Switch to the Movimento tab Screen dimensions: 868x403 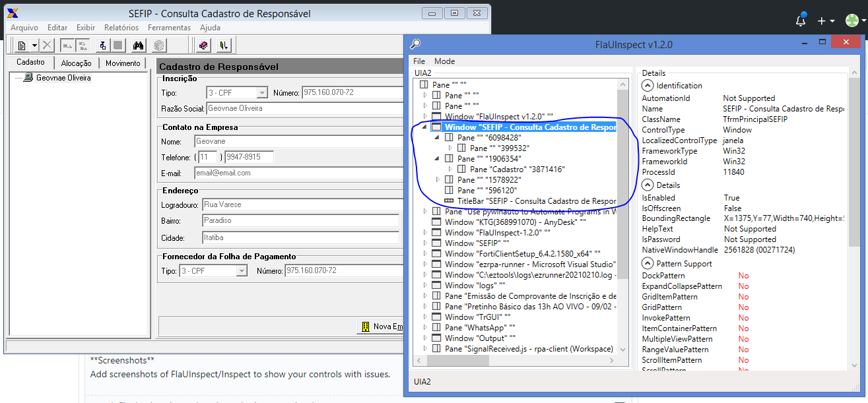click(x=123, y=63)
